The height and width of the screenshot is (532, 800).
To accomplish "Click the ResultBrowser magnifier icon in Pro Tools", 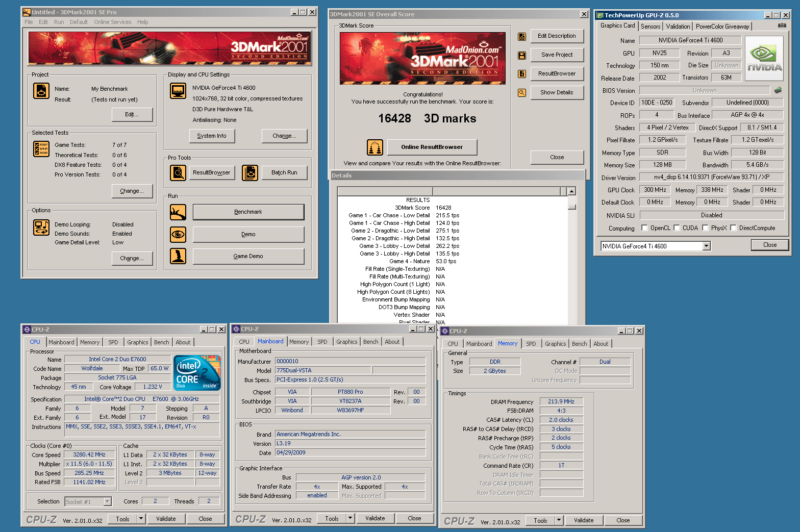I will click(178, 173).
